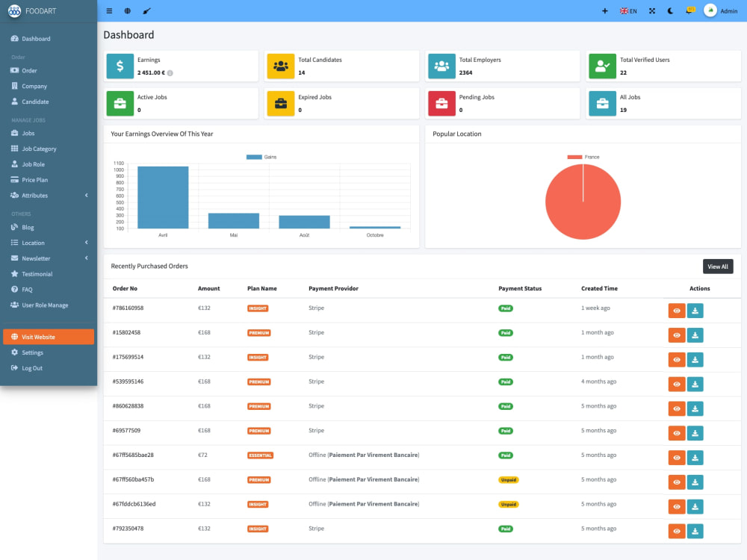Image resolution: width=747 pixels, height=560 pixels.
Task: Toggle the Gains legend in earnings chart
Action: [x=261, y=157]
